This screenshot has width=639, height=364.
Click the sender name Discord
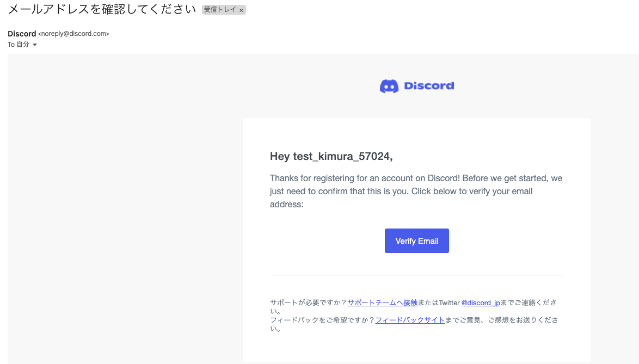tap(22, 33)
